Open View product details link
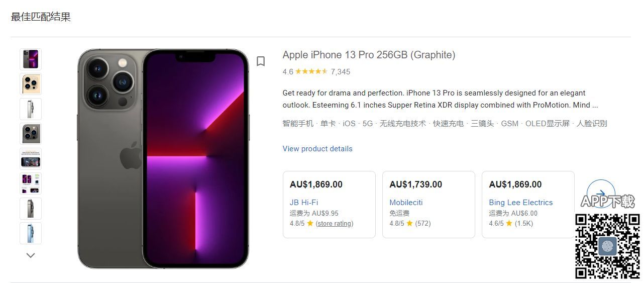 317,149
